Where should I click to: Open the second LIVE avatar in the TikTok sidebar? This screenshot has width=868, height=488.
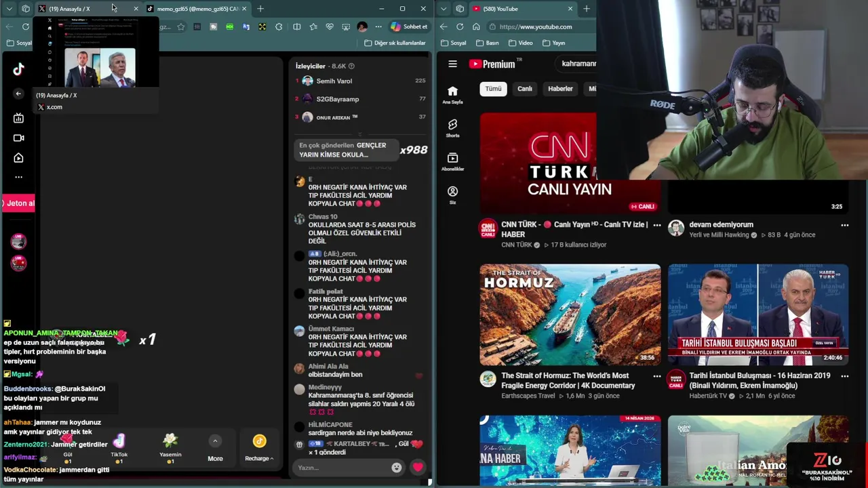[18, 263]
